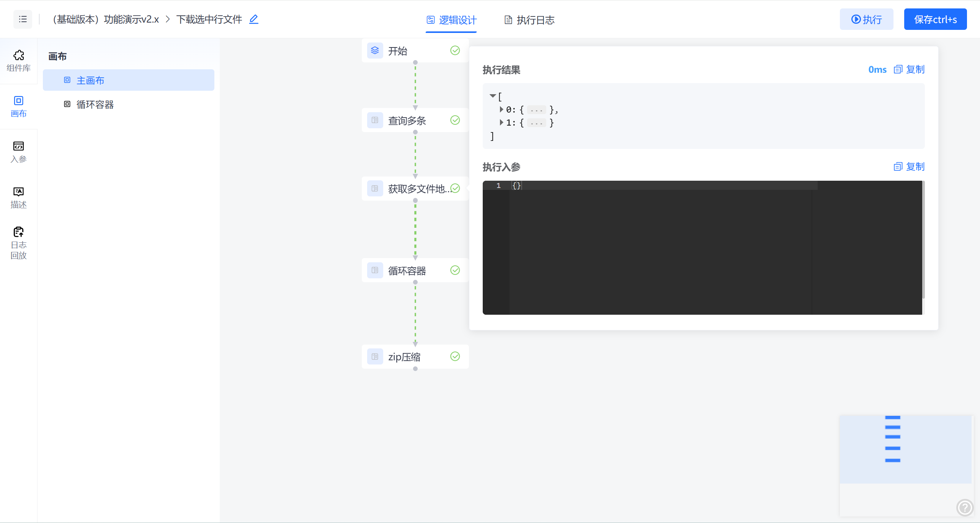980x523 pixels.
Task: Select the 逻辑设计 tab
Action: [451, 20]
